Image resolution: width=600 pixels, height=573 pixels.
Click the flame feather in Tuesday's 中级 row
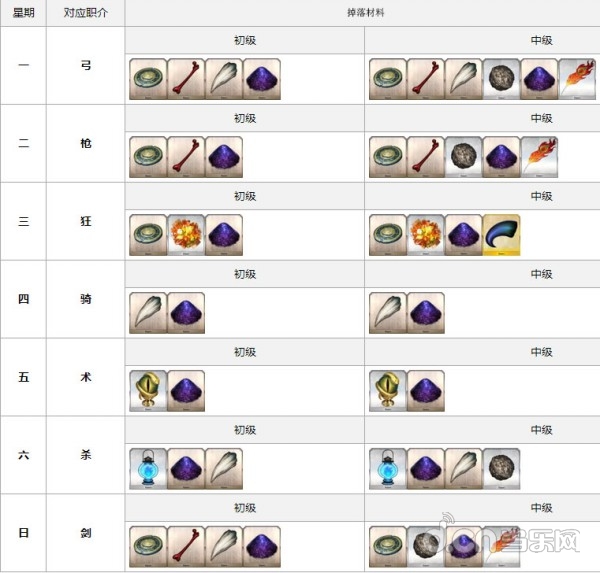540,157
